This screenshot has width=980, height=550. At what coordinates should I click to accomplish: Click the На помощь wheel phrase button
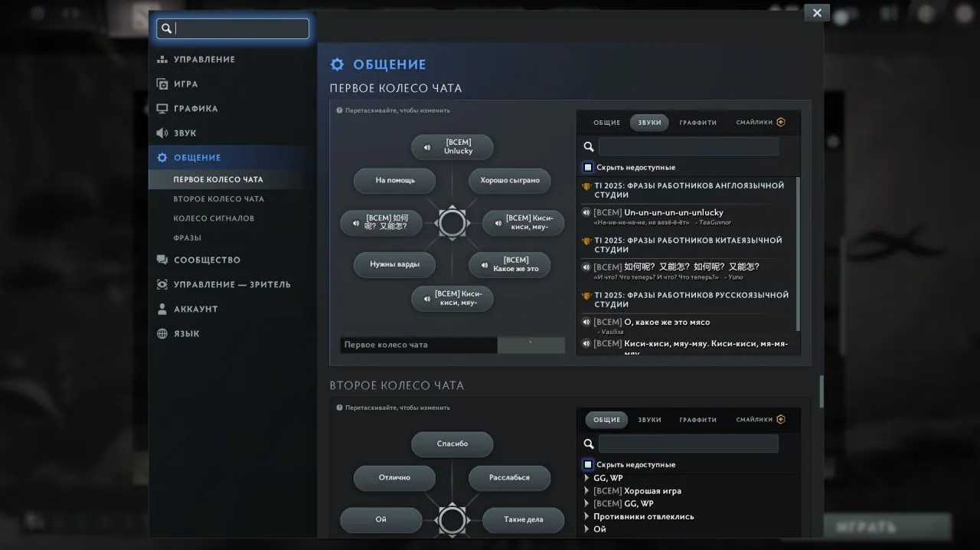pos(395,181)
